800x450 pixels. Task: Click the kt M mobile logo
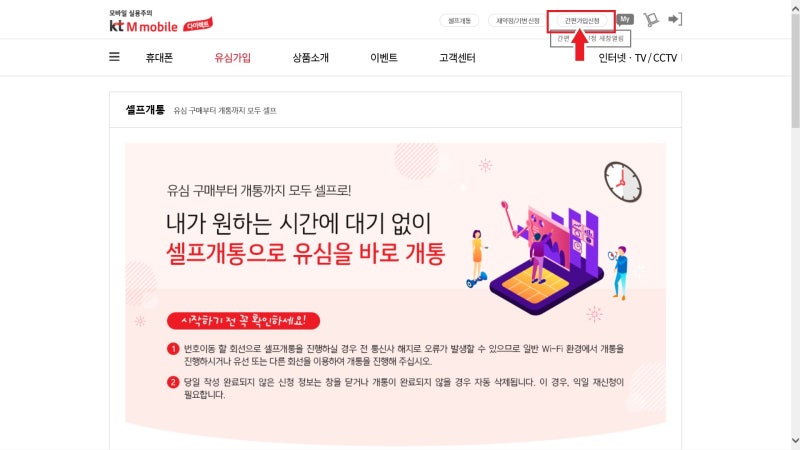(143, 22)
